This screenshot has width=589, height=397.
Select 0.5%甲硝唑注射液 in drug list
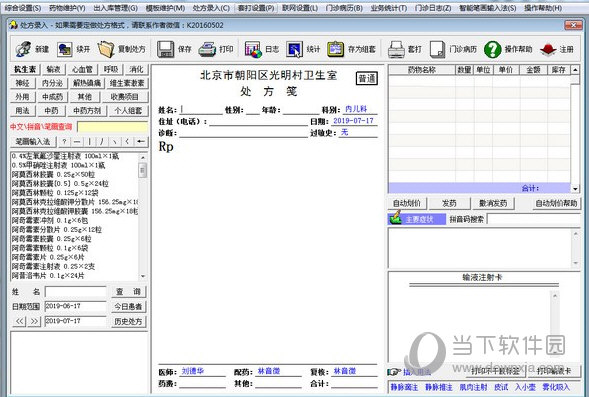[58, 165]
